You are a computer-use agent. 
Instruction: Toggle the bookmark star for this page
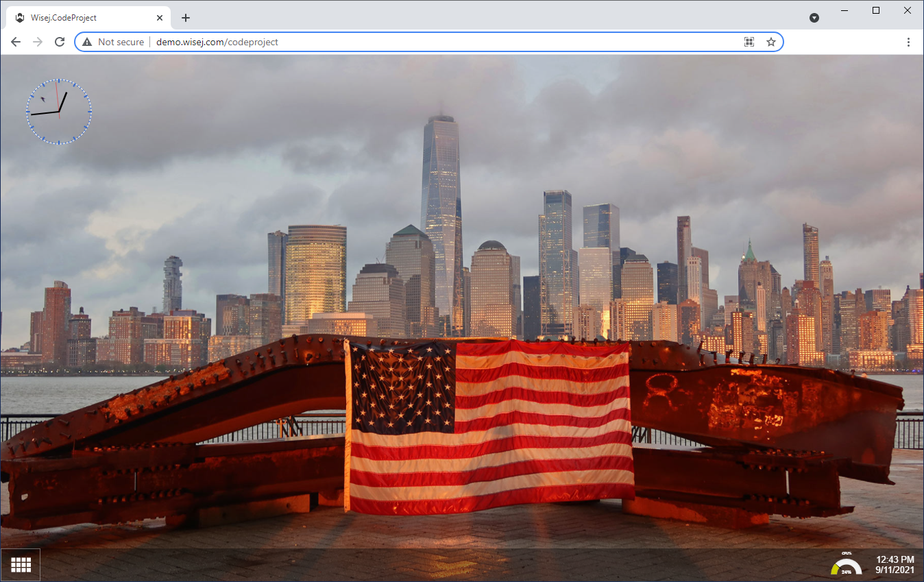[771, 42]
